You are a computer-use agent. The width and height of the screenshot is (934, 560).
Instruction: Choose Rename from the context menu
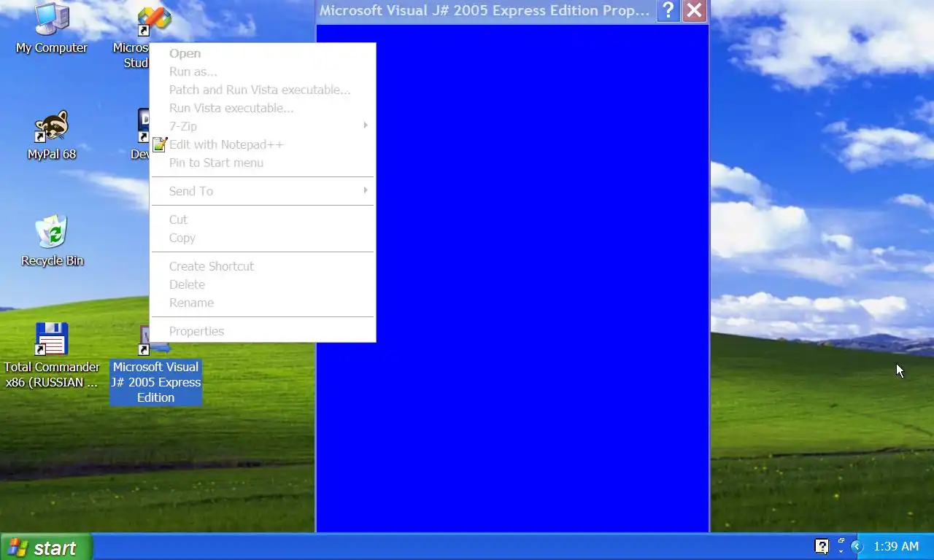click(263, 303)
